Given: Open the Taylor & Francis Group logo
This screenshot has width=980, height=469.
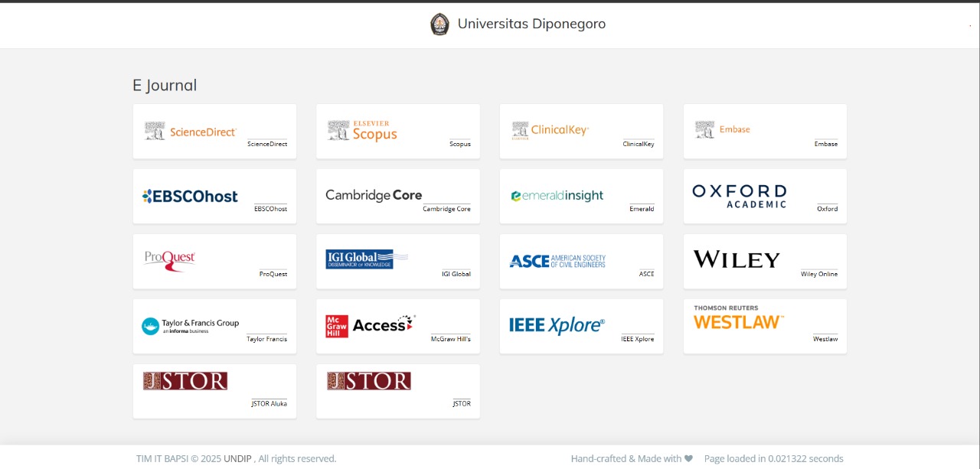Looking at the screenshot, I should [190, 326].
